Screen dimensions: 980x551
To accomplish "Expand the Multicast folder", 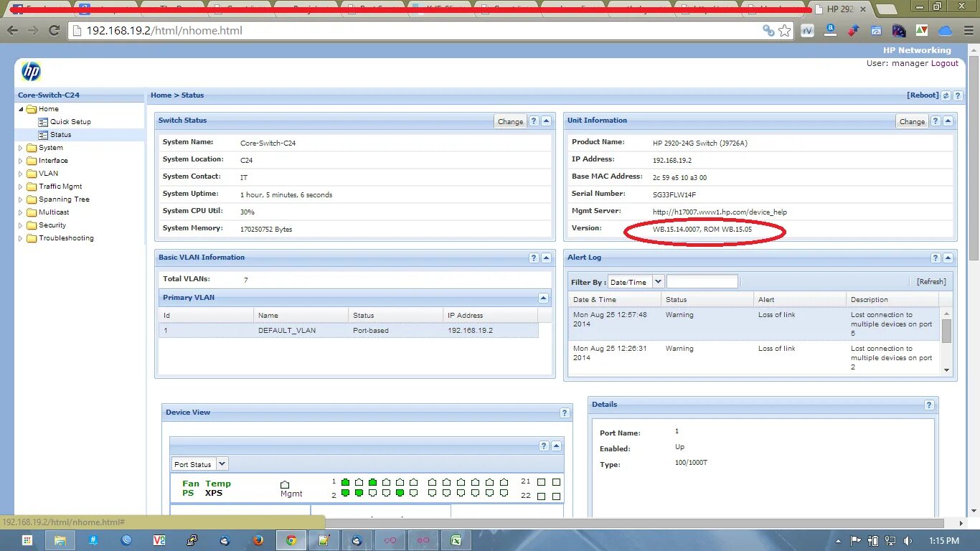I will (21, 212).
